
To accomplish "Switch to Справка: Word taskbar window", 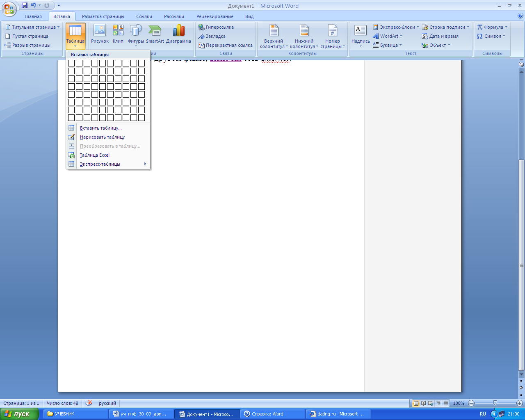I will coord(273,414).
